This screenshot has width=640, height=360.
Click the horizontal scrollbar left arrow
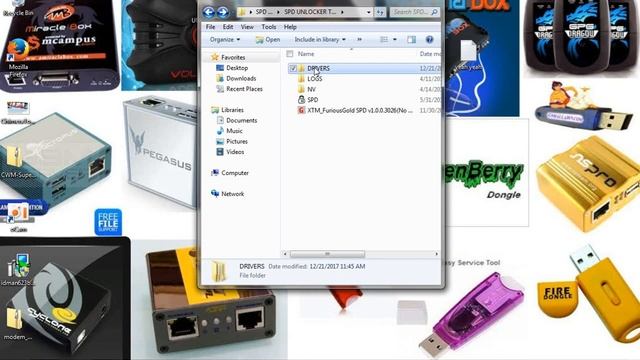[285, 254]
